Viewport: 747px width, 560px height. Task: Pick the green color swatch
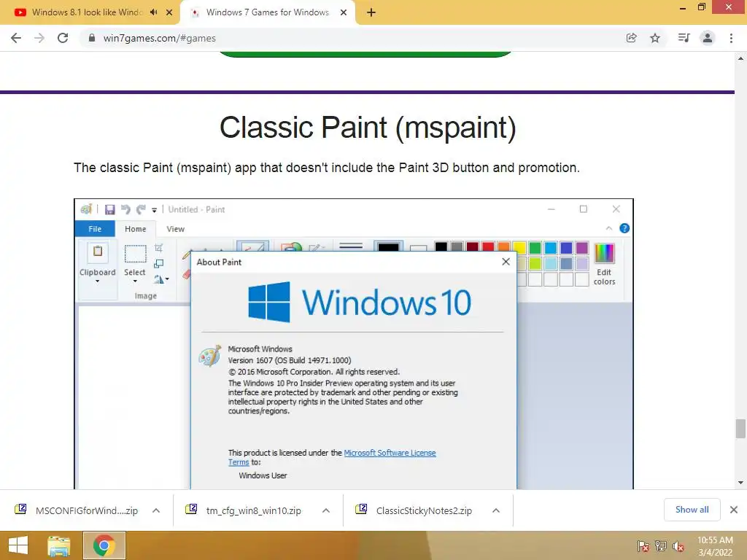pyautogui.click(x=535, y=248)
